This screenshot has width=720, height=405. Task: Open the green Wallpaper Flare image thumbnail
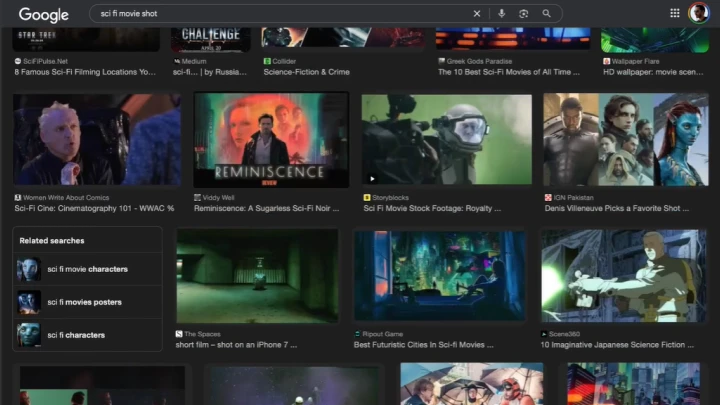tap(655, 39)
